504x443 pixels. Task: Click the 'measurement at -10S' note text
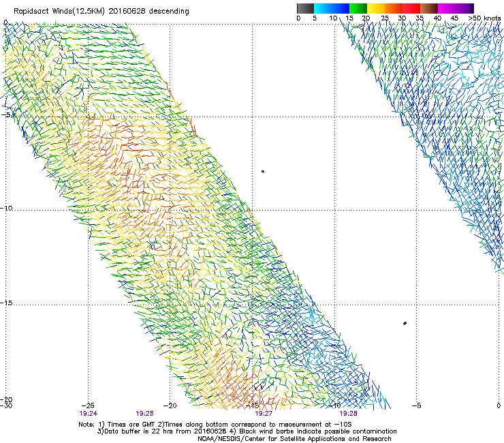tap(316, 425)
